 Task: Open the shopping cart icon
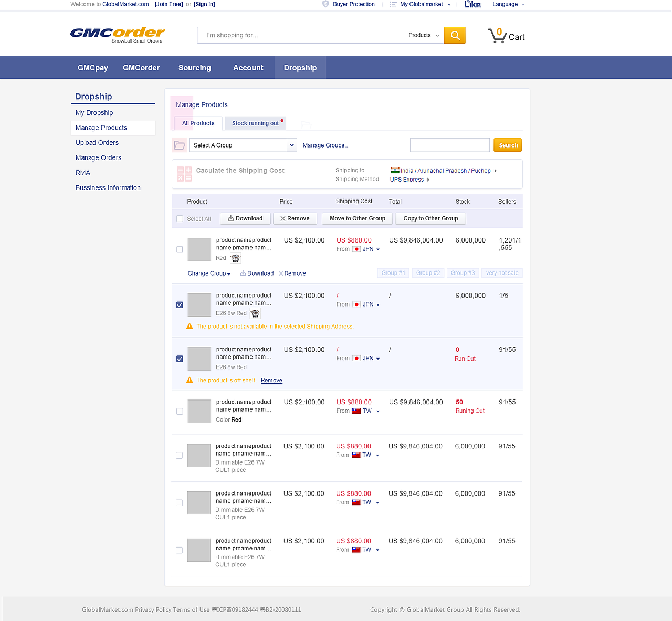tap(497, 36)
